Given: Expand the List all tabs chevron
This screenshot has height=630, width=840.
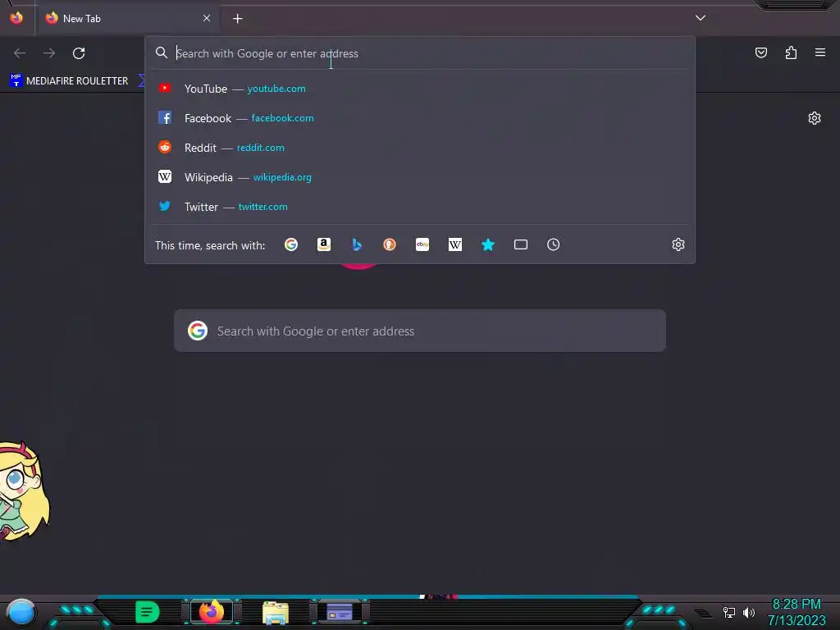Looking at the screenshot, I should point(701,18).
